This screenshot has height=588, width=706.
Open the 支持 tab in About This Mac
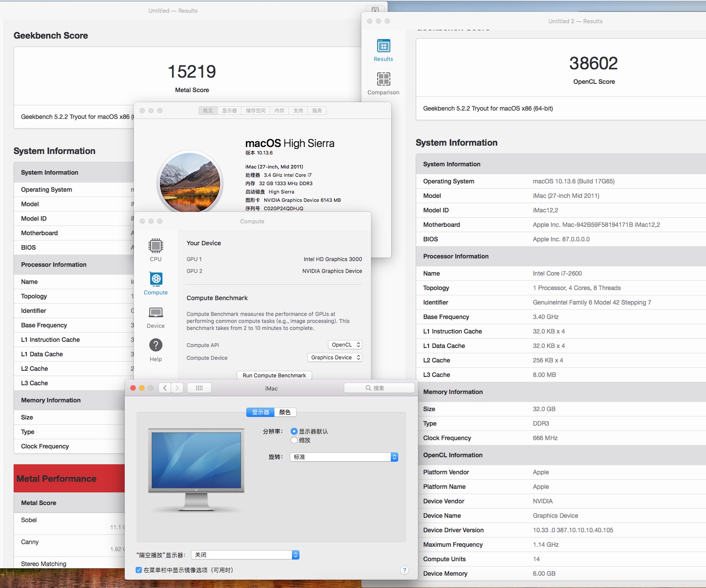[x=298, y=111]
